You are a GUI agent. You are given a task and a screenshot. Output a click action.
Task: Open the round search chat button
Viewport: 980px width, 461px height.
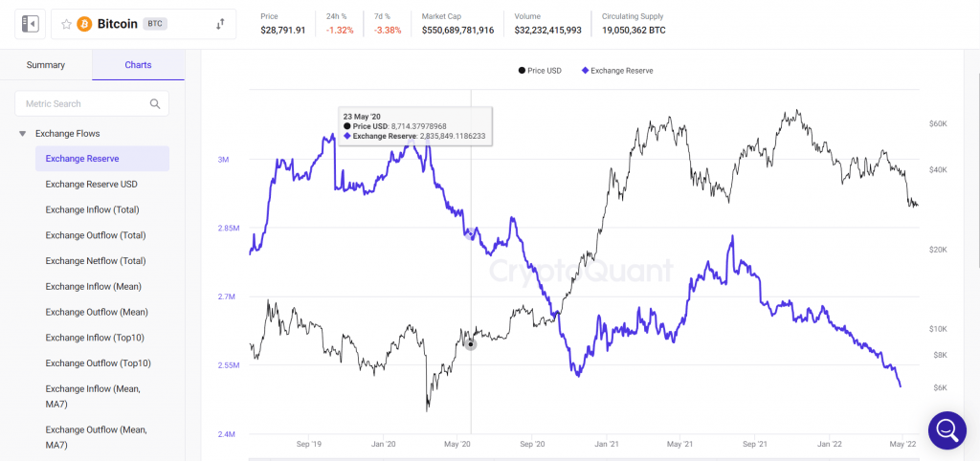947,430
